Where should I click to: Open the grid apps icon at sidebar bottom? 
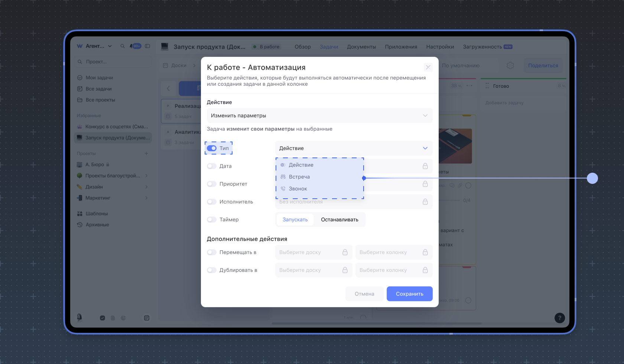point(147,318)
